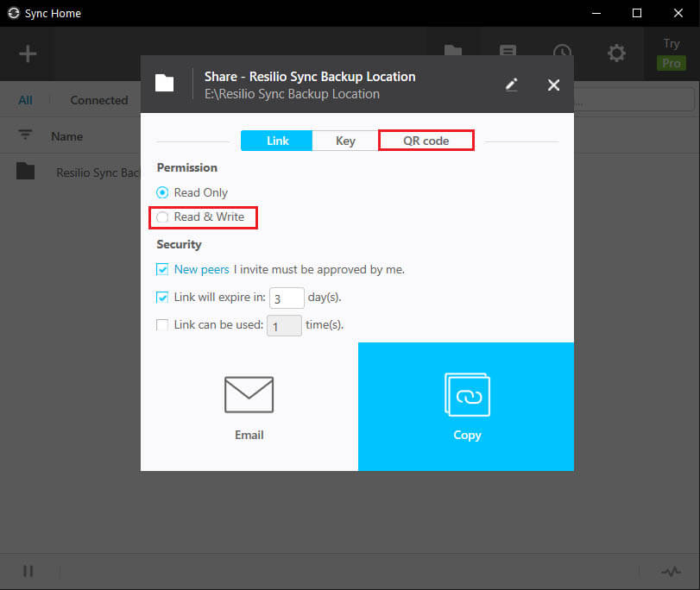Image resolution: width=700 pixels, height=590 pixels.
Task: Minimize the Sync Home window
Action: (x=596, y=14)
